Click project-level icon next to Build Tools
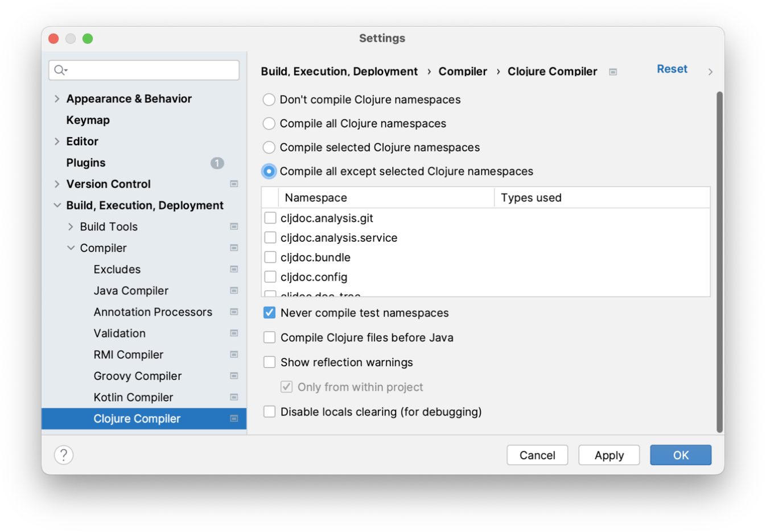Image resolution: width=766 pixels, height=532 pixels. 234,226
